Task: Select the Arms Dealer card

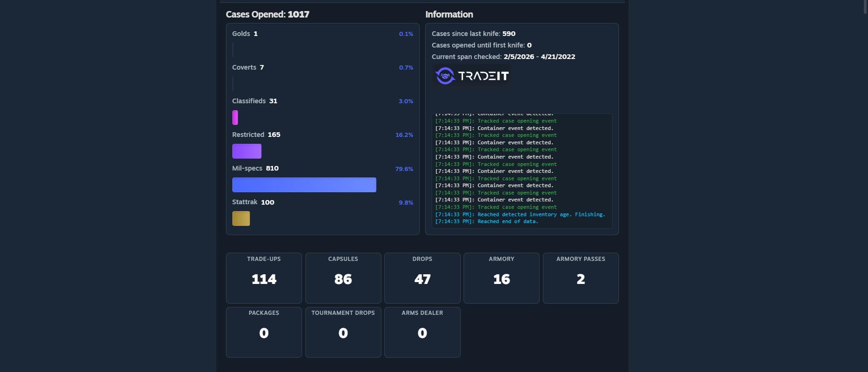Action: pos(422,332)
